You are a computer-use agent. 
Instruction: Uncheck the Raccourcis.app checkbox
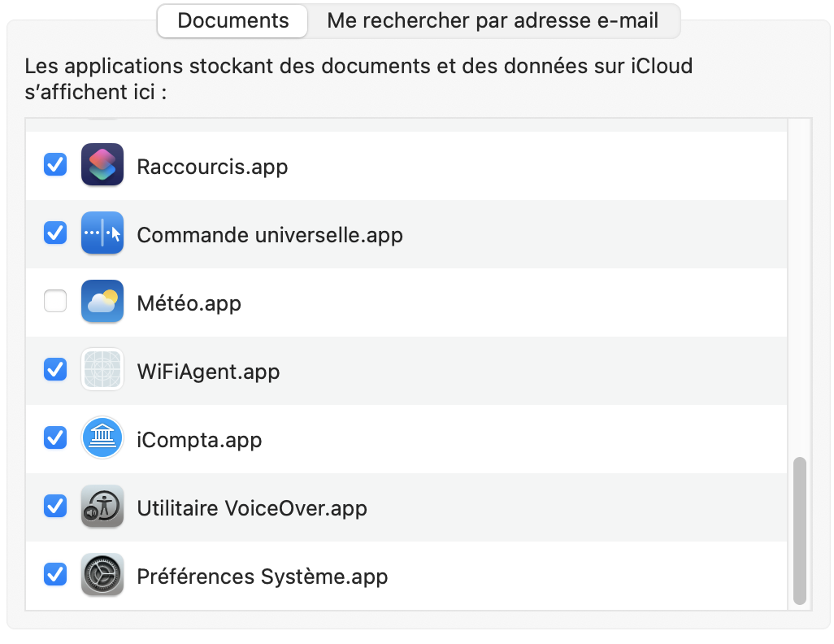pyautogui.click(x=55, y=164)
